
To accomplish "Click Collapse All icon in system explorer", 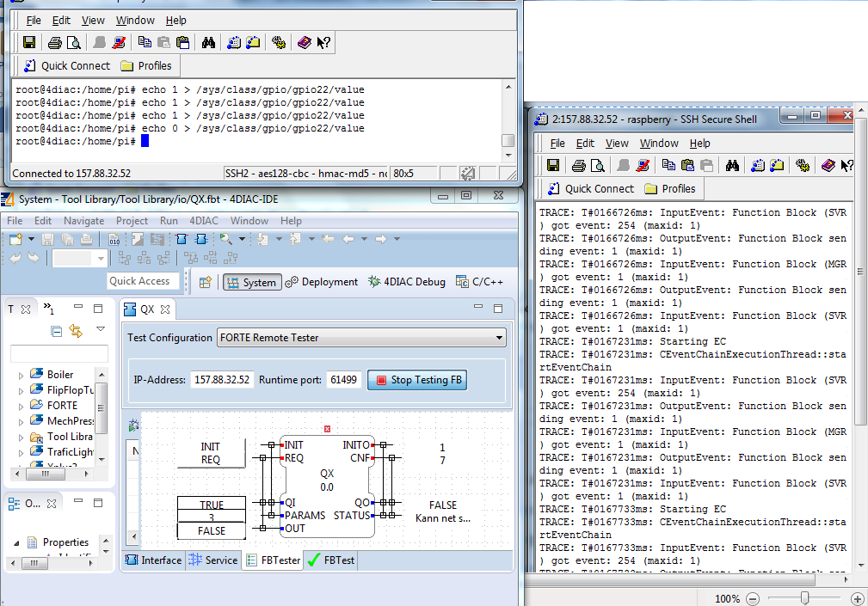I will point(56,331).
